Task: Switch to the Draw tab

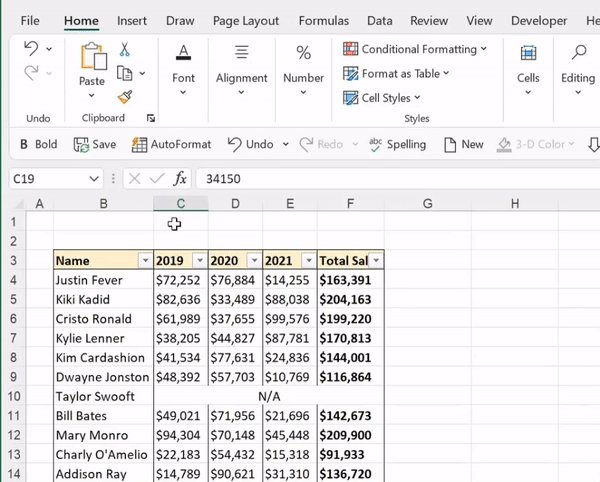Action: [x=180, y=21]
